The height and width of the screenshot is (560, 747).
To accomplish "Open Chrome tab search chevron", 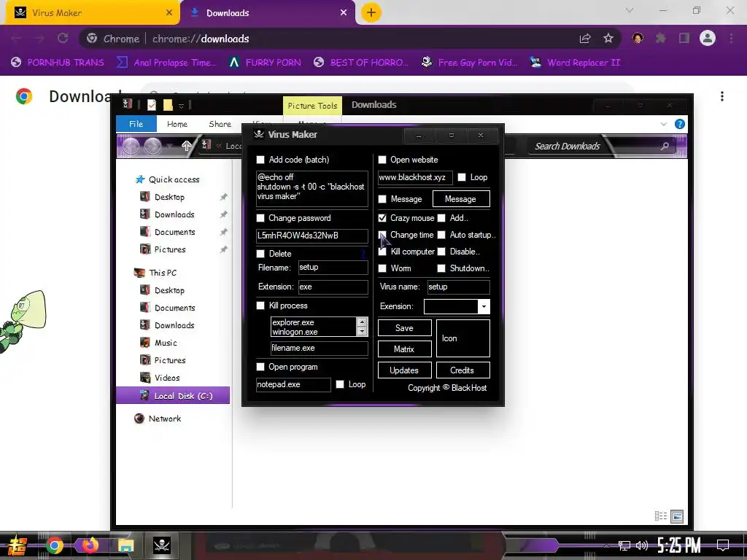I will pyautogui.click(x=630, y=10).
